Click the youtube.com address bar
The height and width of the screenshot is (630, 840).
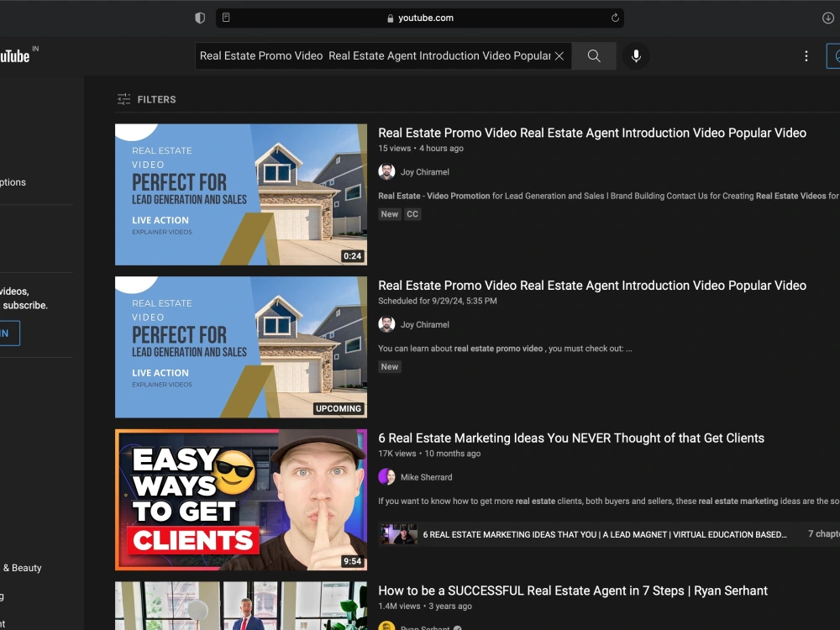(419, 18)
